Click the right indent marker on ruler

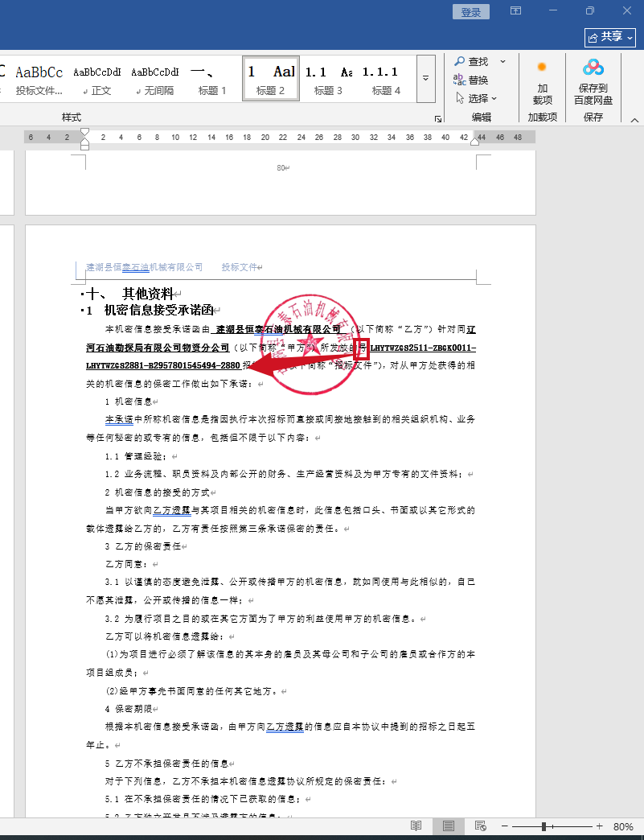pos(475,142)
